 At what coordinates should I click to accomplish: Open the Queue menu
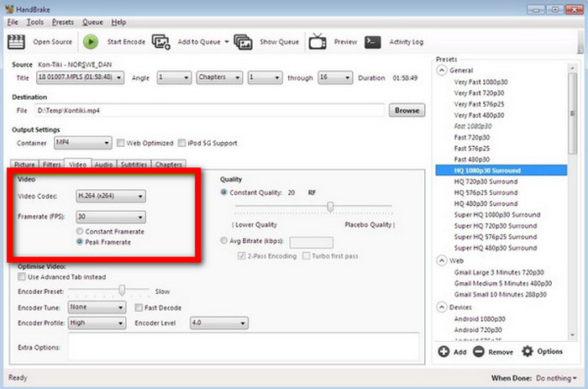[92, 22]
